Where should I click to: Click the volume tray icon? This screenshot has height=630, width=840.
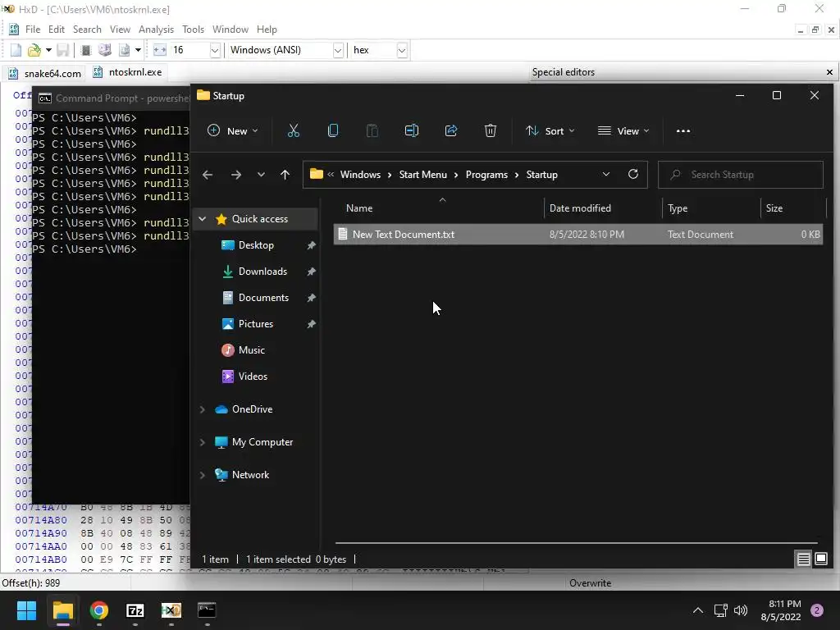[x=741, y=610]
